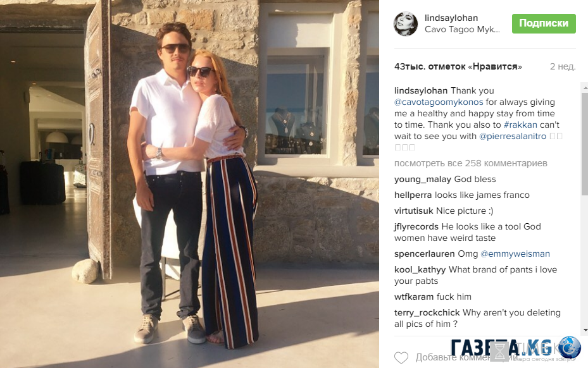
Task: Open the #rakkan hashtag
Action: (x=520, y=125)
